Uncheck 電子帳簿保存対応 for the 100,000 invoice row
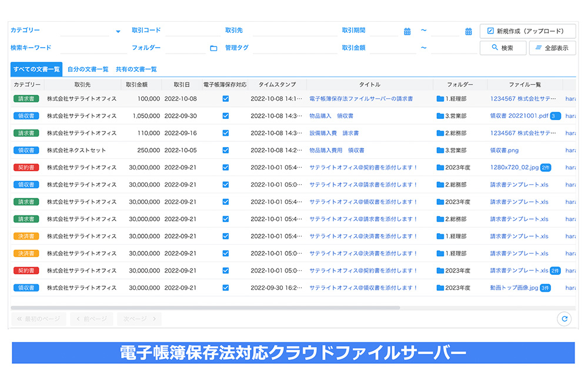 (225, 99)
